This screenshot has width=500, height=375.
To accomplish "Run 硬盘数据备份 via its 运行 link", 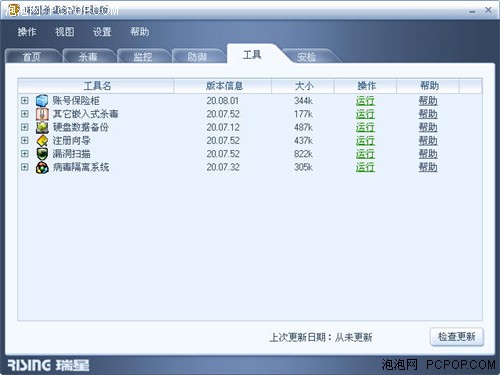I will [365, 128].
